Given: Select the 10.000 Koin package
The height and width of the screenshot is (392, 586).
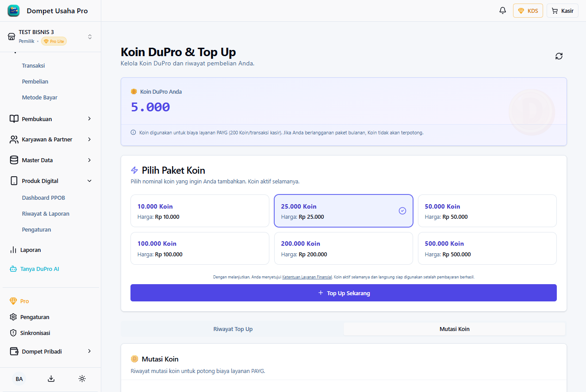Looking at the screenshot, I should [199, 211].
